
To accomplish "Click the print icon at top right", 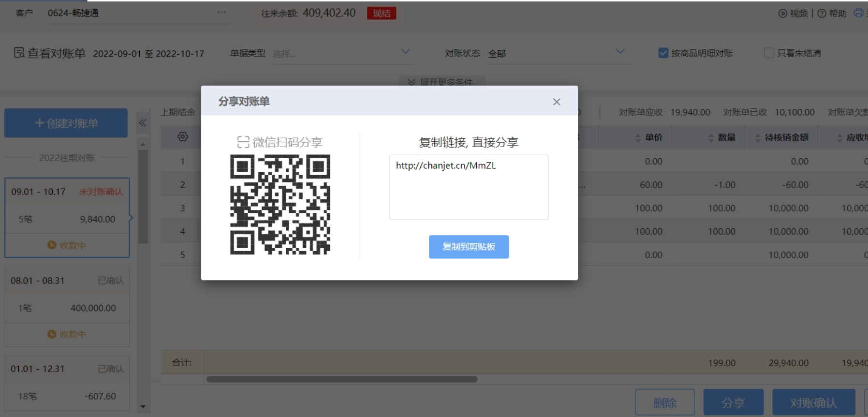I will pyautogui.click(x=858, y=13).
